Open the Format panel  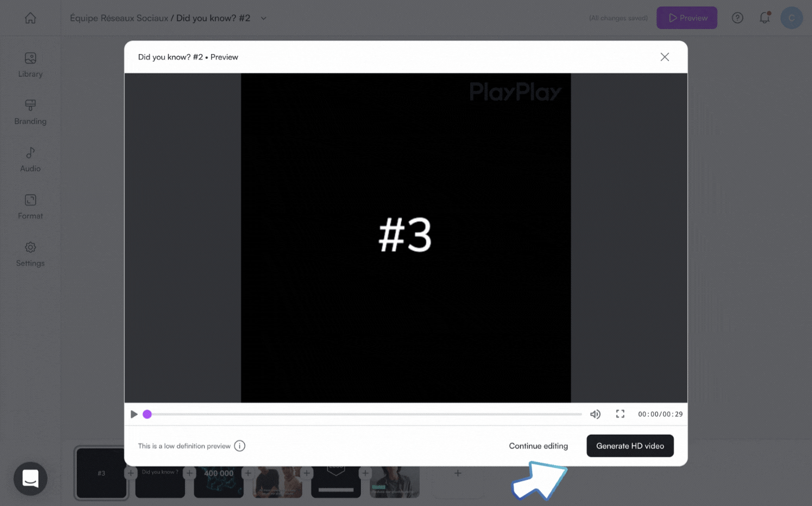coord(30,207)
